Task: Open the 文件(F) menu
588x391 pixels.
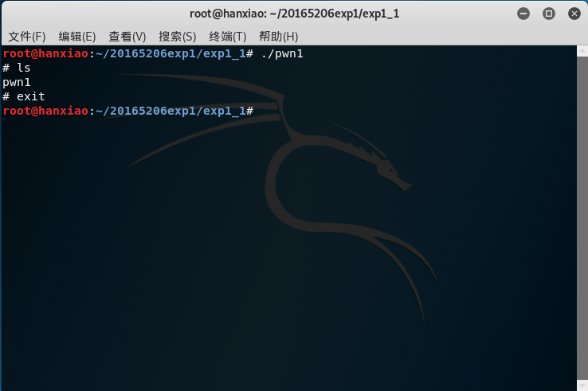Action: click(x=27, y=37)
